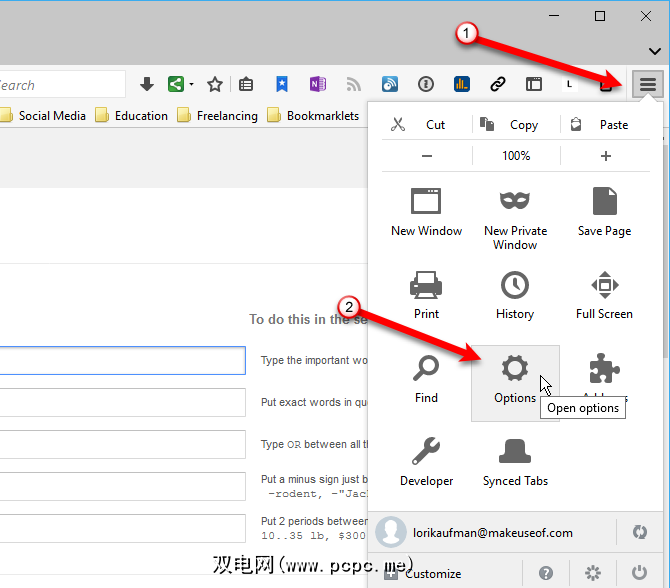Open the Bookmarklets bookmarks folder
Viewport: 670px width, 588px height.
point(313,116)
